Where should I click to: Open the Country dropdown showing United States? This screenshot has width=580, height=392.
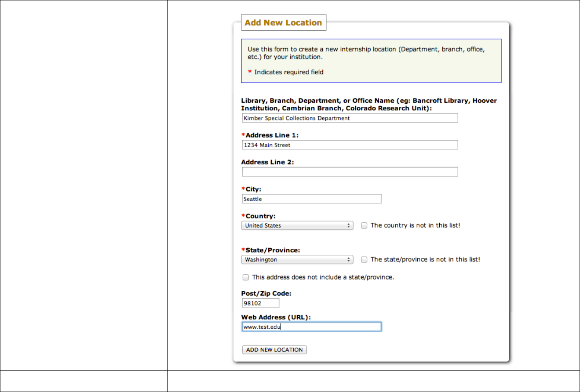297,225
